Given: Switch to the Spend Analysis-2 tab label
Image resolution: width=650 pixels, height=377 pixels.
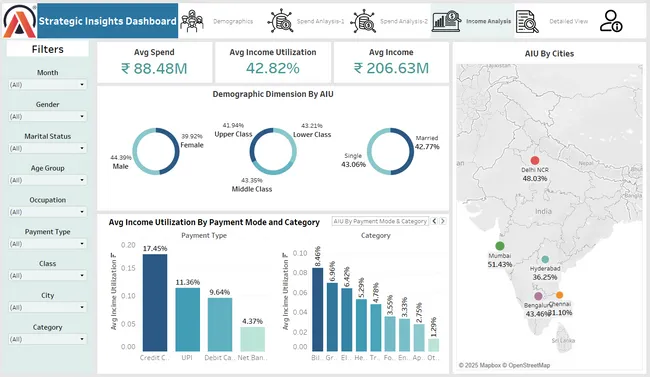Looking at the screenshot, I should click(404, 21).
